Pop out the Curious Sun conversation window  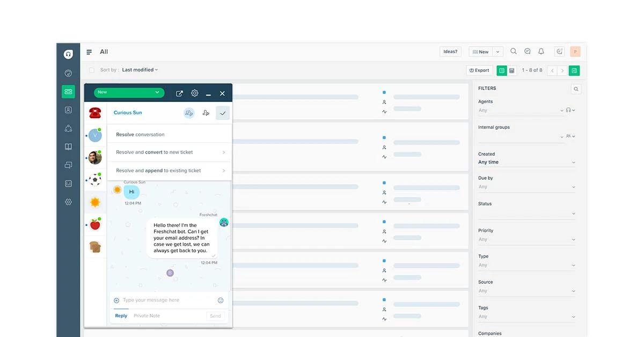click(x=179, y=92)
